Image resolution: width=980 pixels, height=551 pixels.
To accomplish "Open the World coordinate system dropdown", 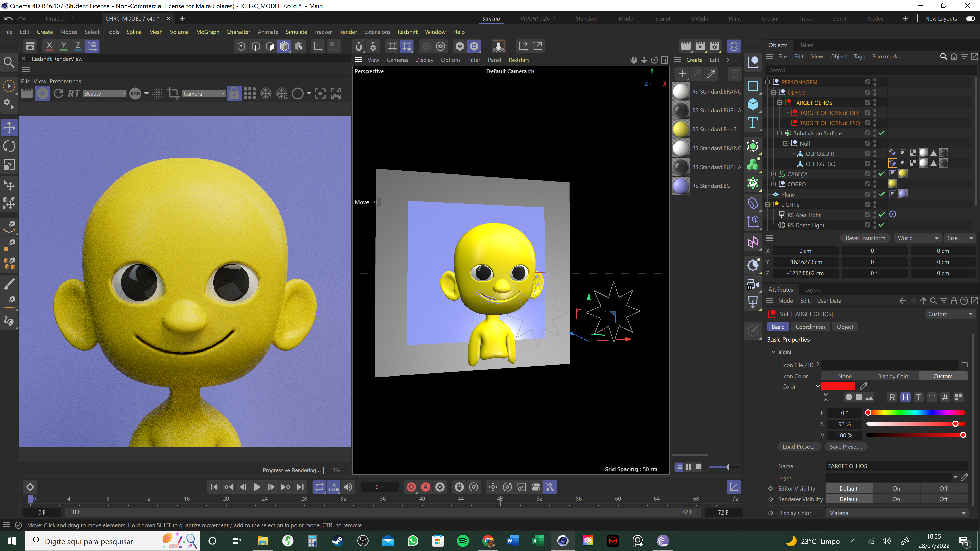I will point(918,238).
